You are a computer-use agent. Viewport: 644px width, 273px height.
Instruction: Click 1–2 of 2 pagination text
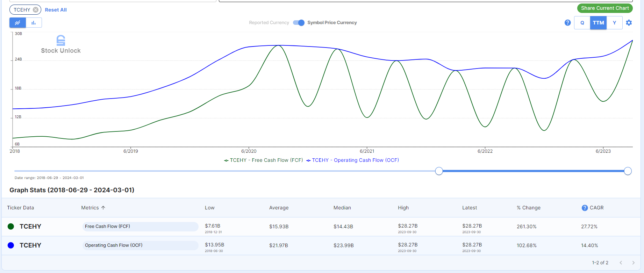click(x=600, y=263)
